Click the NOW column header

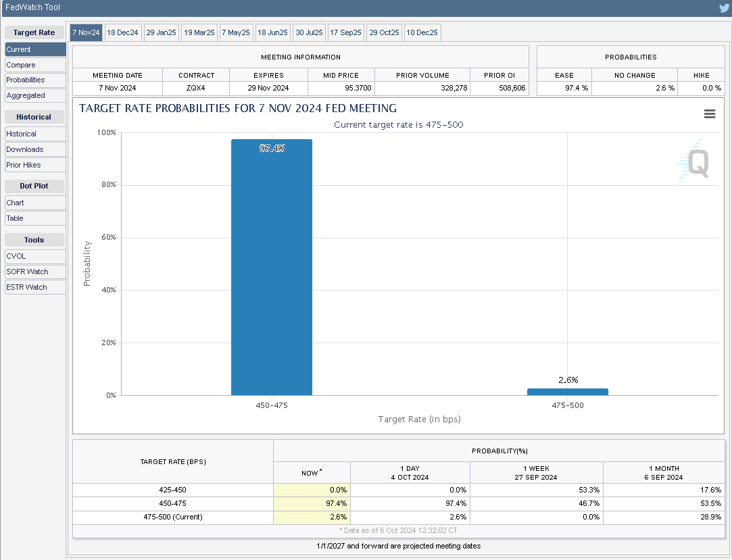pos(312,473)
